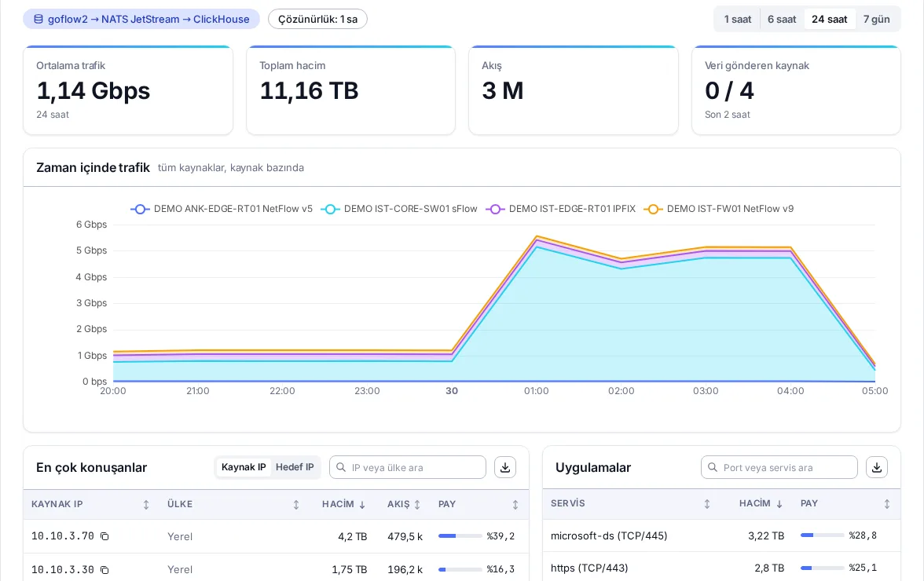Toggle DEMO ANK-EDGE-RT01 NetFlow v5 series

coord(222,209)
